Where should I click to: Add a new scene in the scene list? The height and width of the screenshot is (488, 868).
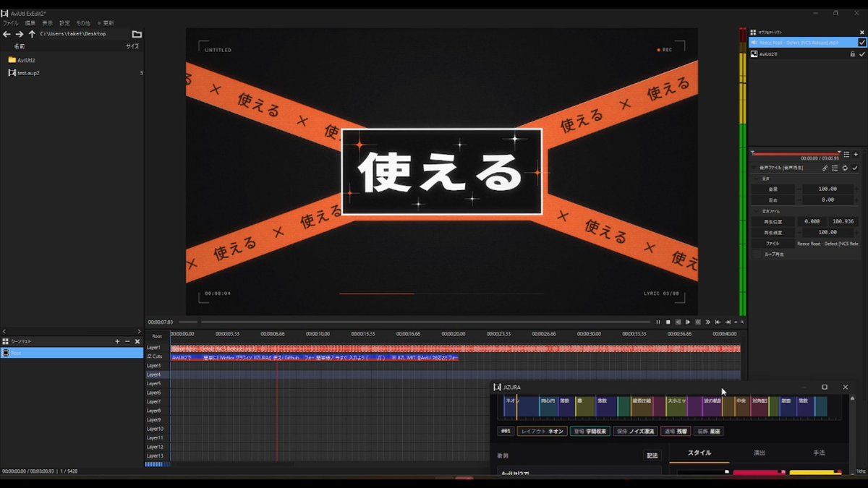point(117,341)
